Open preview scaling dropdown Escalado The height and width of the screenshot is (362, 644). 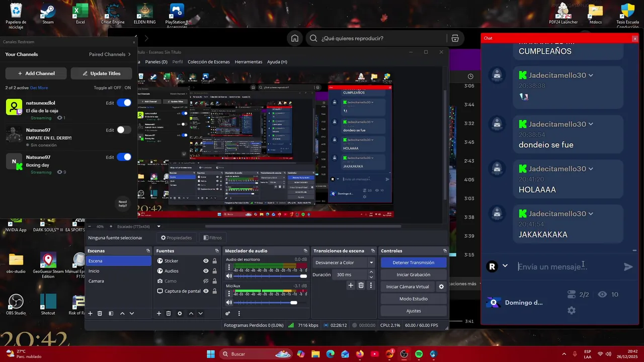pos(159,226)
